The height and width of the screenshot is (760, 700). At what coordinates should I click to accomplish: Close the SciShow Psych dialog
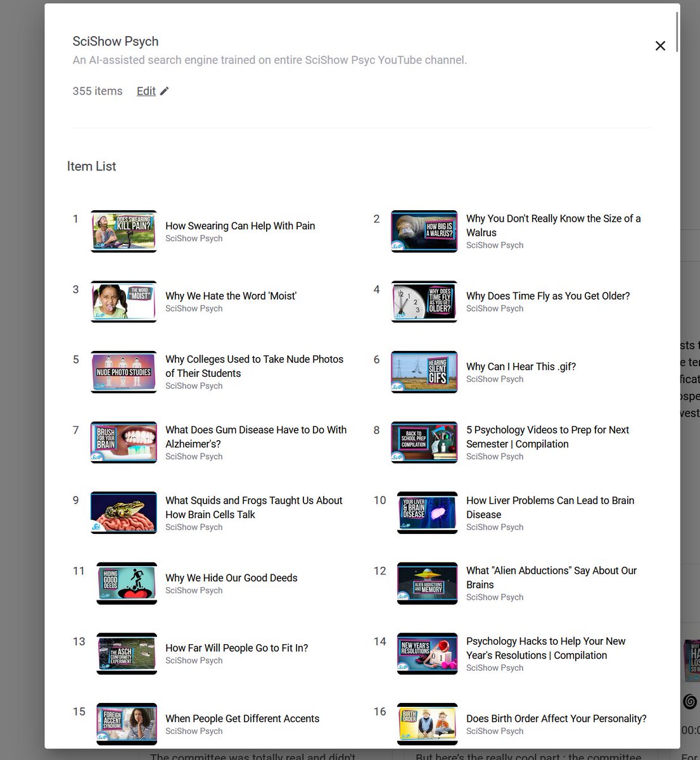point(660,46)
